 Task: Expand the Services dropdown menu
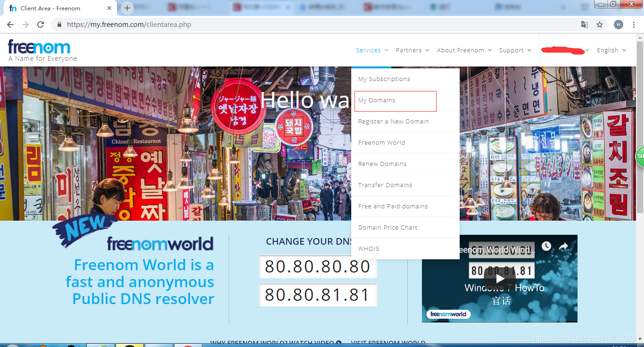(372, 50)
